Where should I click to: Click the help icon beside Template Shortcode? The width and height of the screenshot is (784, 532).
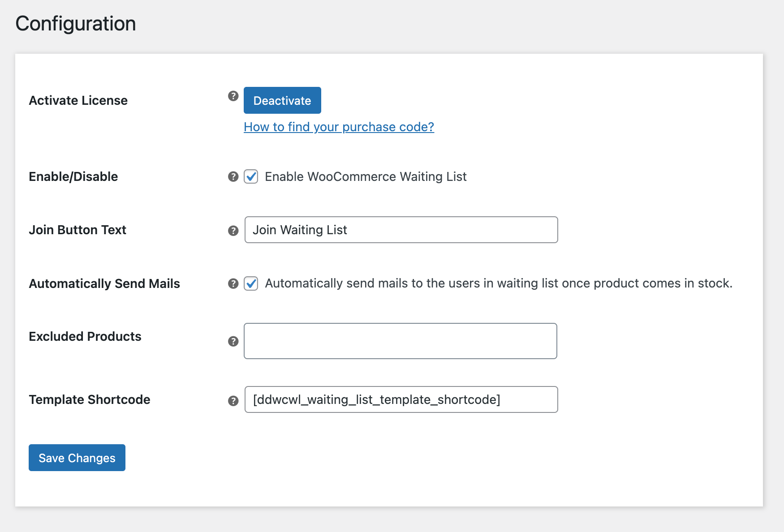click(233, 401)
